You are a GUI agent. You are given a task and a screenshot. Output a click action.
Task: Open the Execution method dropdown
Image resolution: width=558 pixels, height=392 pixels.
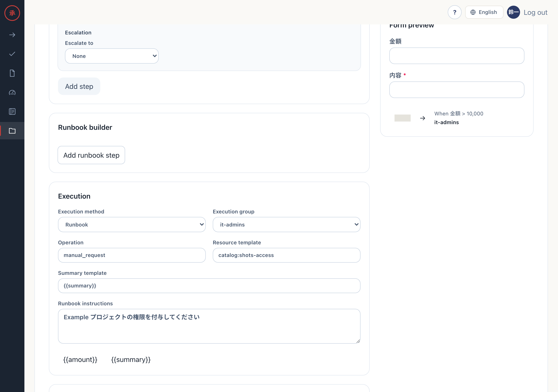(132, 224)
